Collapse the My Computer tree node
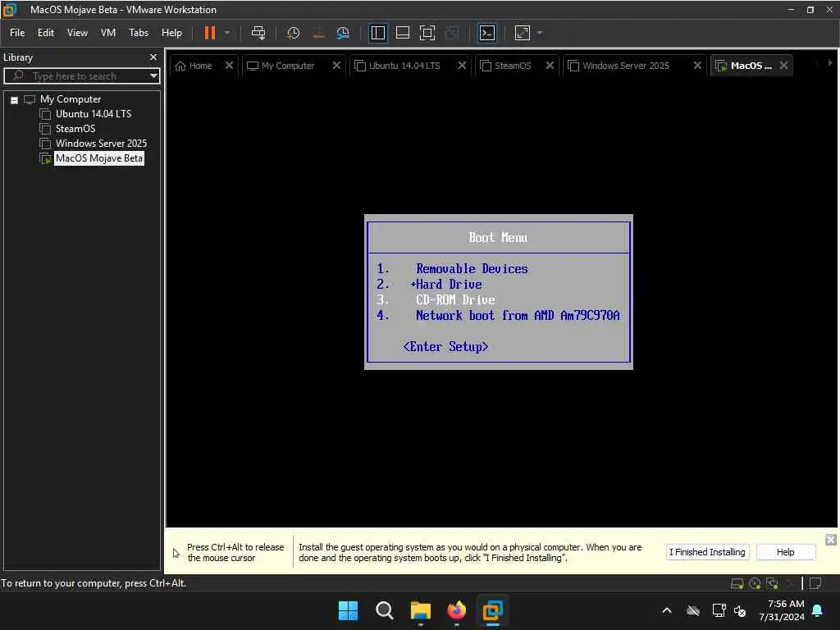 (x=15, y=100)
